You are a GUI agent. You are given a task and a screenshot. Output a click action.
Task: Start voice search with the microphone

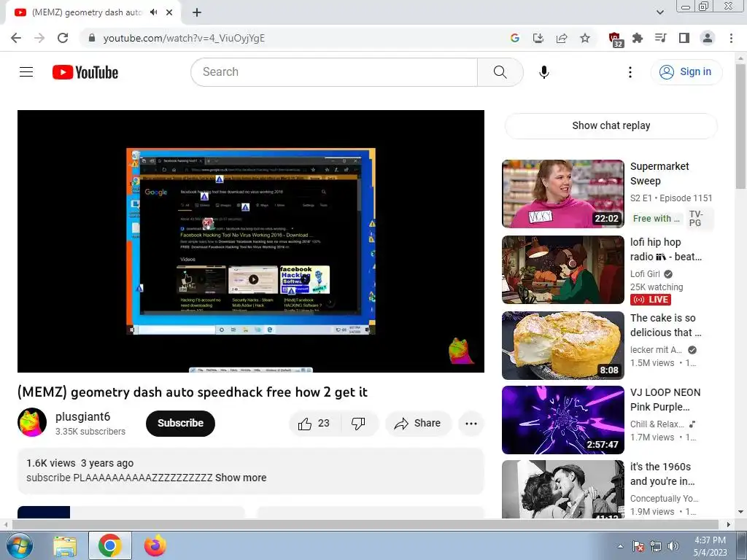click(543, 72)
